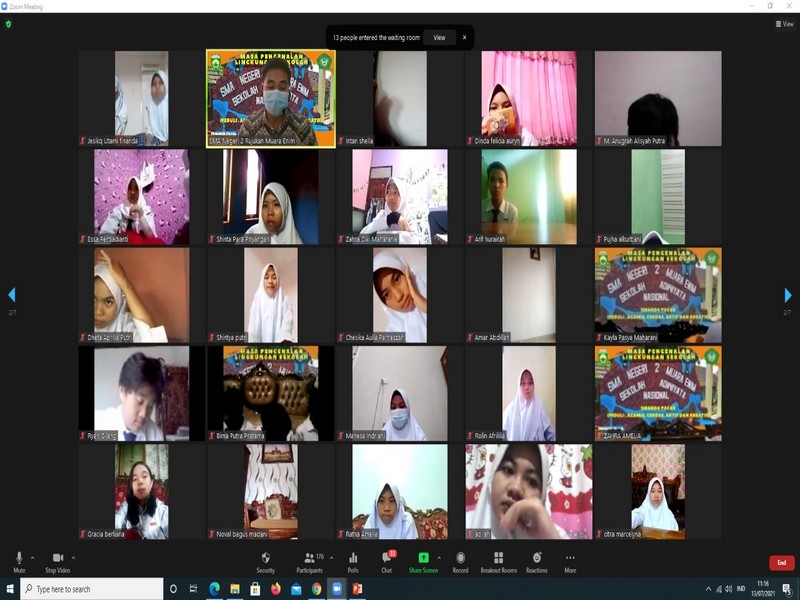Viewport: 800px width, 600px height.
Task: Mute the microphone in Zoom toolbar
Action: click(18, 558)
